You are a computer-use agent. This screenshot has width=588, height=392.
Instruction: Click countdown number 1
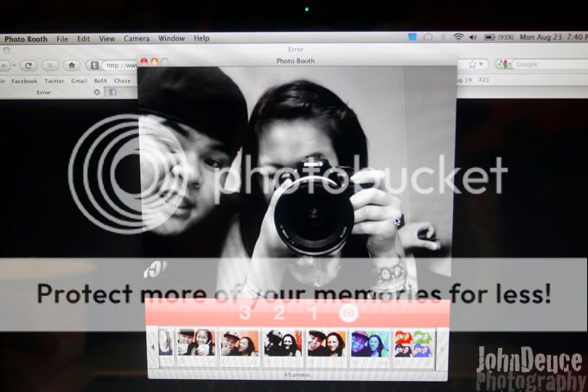point(314,312)
